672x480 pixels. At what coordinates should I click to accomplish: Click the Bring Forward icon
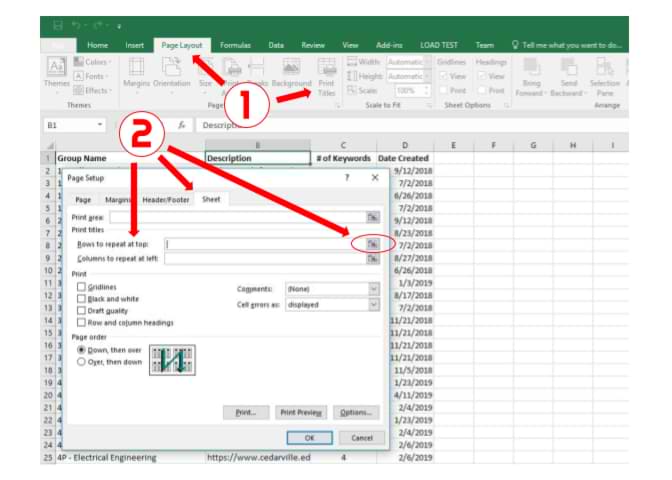(x=529, y=73)
